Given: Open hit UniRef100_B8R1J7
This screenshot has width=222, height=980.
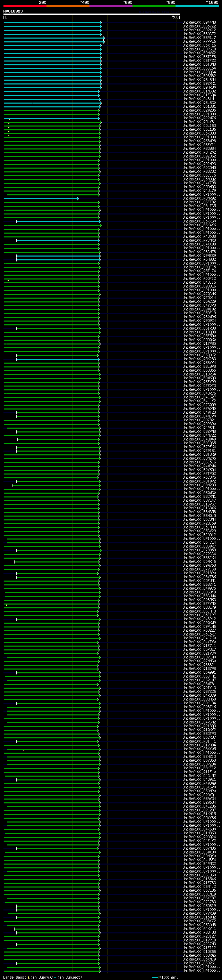Looking at the screenshot, I should tap(199, 38).
